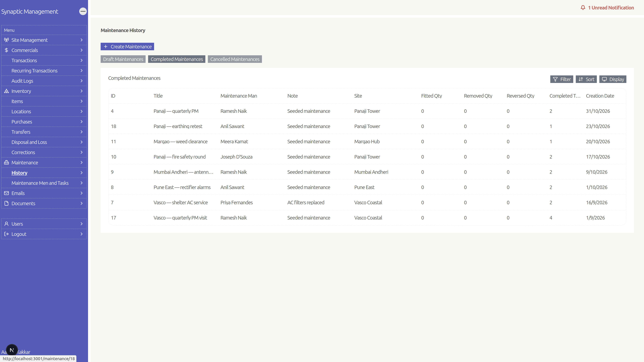Click the Maintenance toolbox icon
The height and width of the screenshot is (362, 644).
coord(6,163)
